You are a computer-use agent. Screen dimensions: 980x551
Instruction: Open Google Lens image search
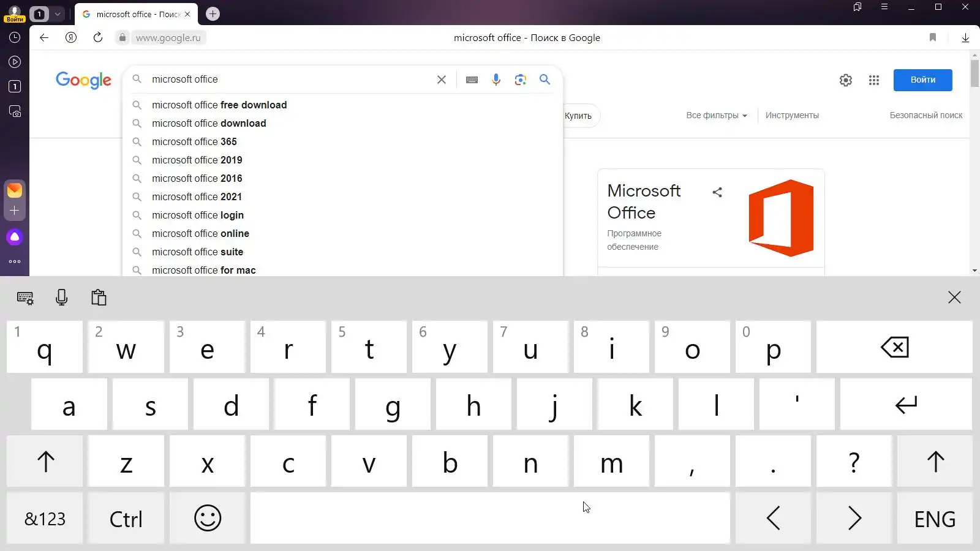click(x=521, y=80)
